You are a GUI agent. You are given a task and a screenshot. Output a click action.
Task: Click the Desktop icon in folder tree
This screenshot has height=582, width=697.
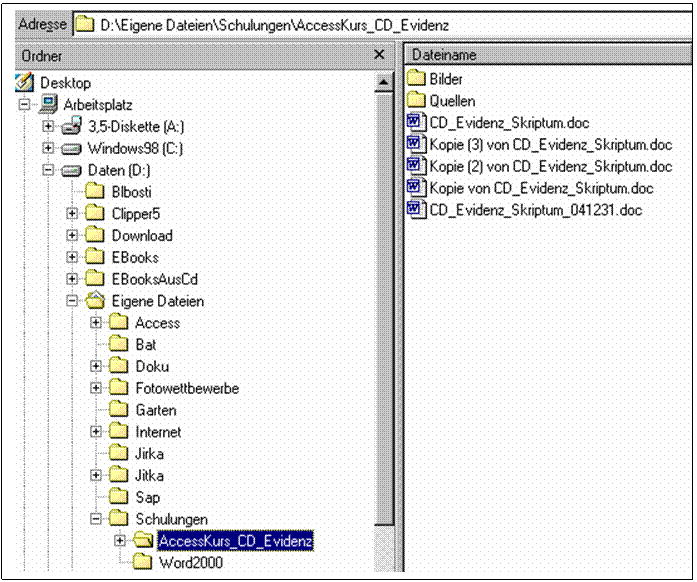click(24, 83)
